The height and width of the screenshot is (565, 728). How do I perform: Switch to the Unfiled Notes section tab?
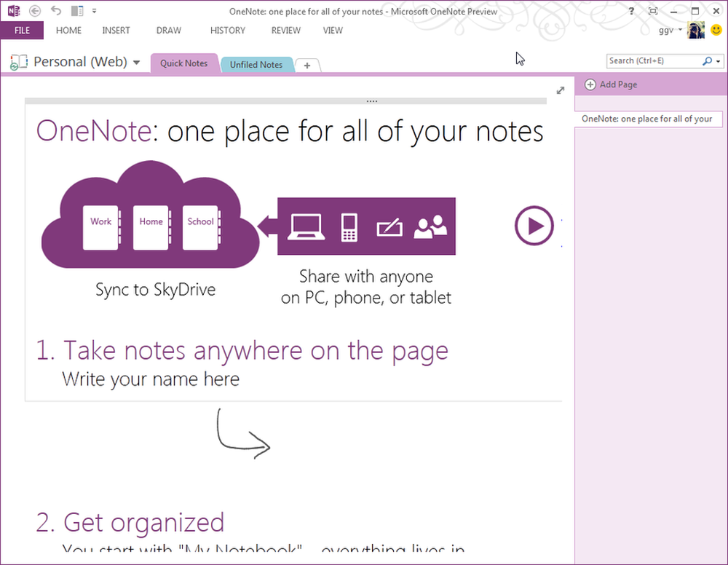[x=256, y=65]
